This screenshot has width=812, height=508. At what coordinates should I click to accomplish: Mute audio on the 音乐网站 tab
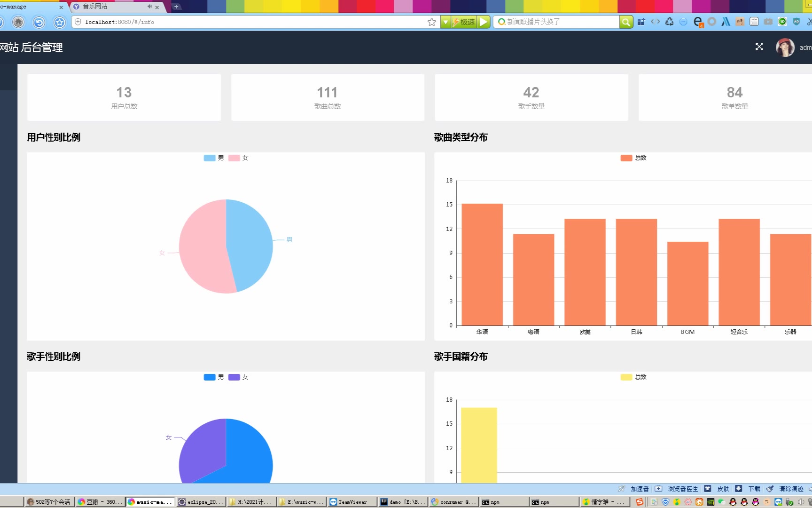[x=149, y=7]
